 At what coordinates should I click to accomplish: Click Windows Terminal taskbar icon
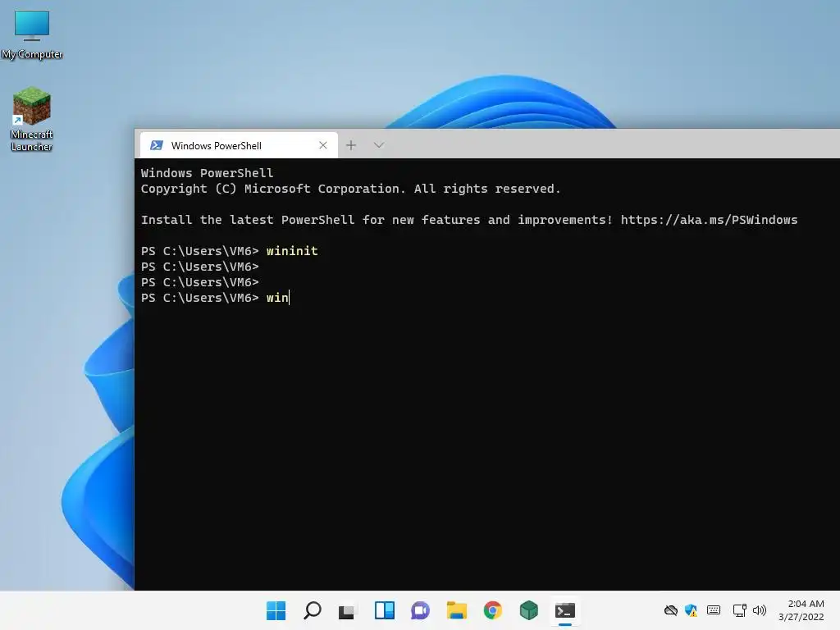coord(564,610)
